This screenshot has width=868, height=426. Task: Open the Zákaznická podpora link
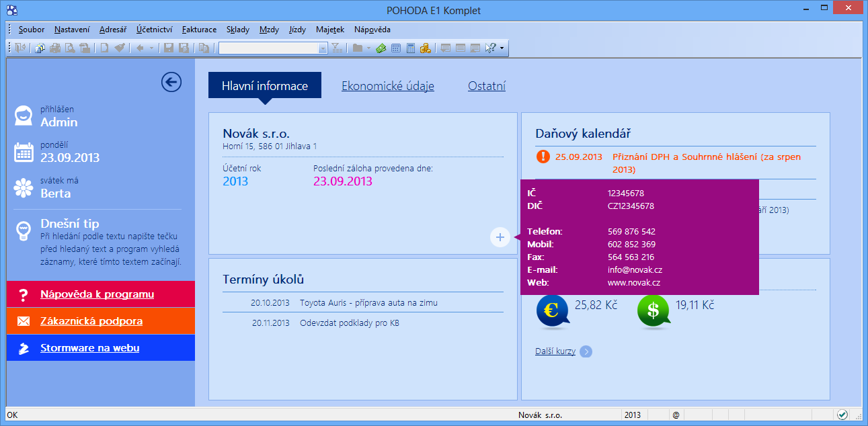91,321
